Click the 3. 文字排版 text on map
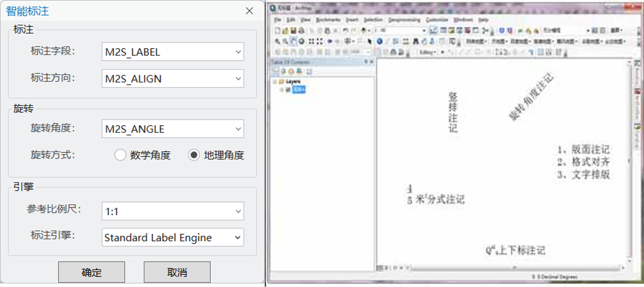The width and height of the screenshot is (644, 287). click(583, 174)
